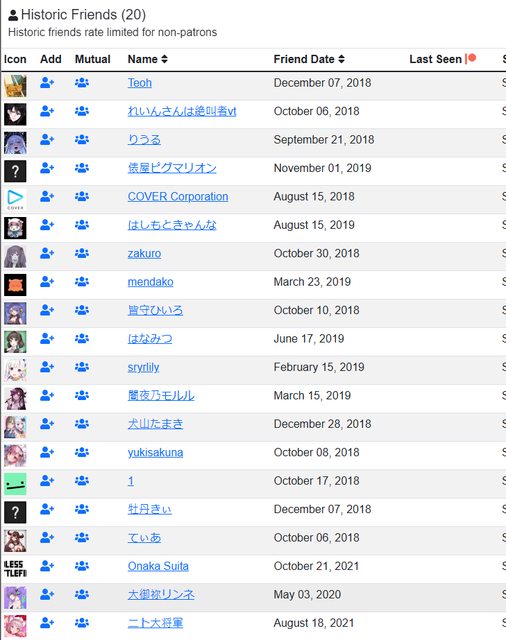
Task: Open mutual friends icon for yukisakuna
Action: 82,453
